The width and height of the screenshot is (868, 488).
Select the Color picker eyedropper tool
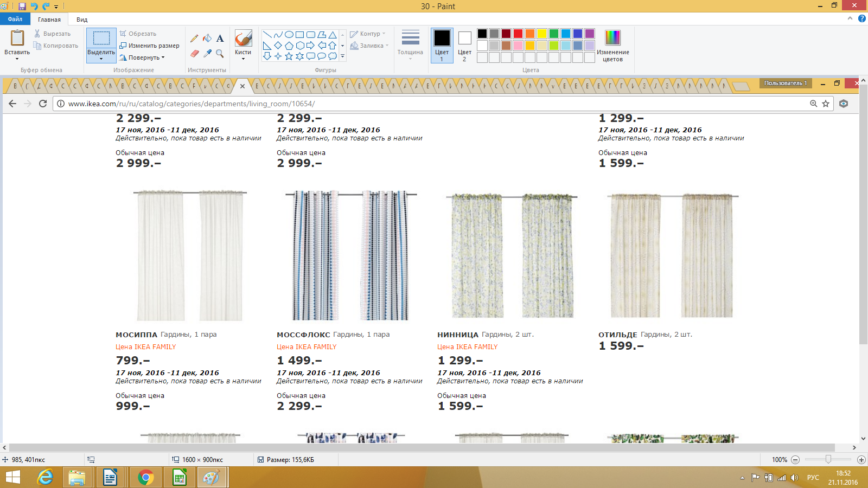click(207, 53)
